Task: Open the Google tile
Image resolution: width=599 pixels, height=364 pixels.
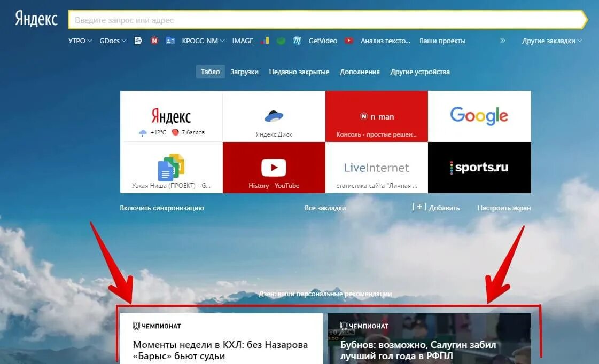Action: pyautogui.click(x=479, y=116)
